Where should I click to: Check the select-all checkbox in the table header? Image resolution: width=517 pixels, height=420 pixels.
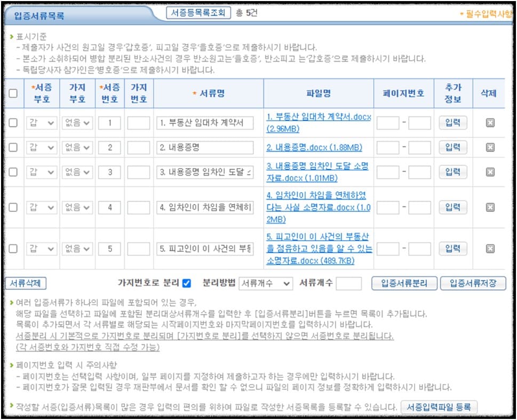tap(14, 92)
